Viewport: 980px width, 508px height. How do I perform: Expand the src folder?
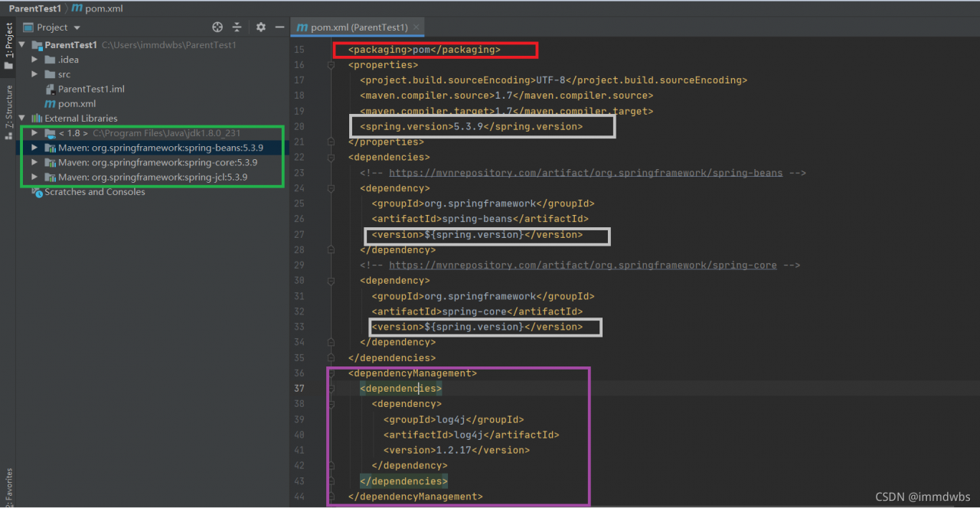click(34, 74)
